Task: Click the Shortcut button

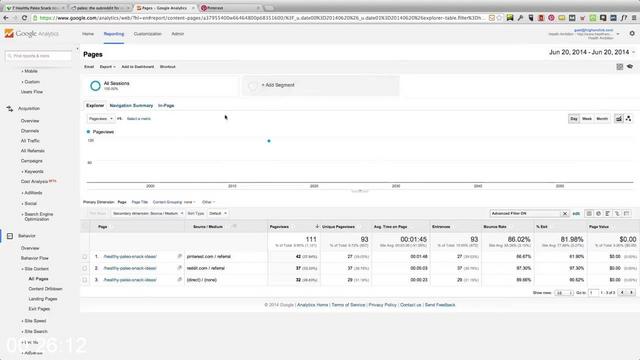Action: 167,67
